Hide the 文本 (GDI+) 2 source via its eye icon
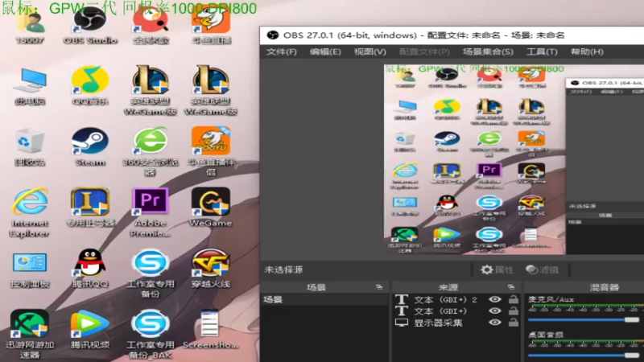Viewport: 644px width, 362px height. click(x=495, y=299)
